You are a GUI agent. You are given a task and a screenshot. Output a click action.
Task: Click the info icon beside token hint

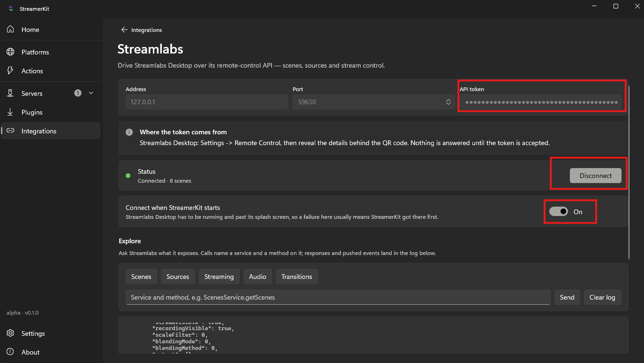[129, 132]
